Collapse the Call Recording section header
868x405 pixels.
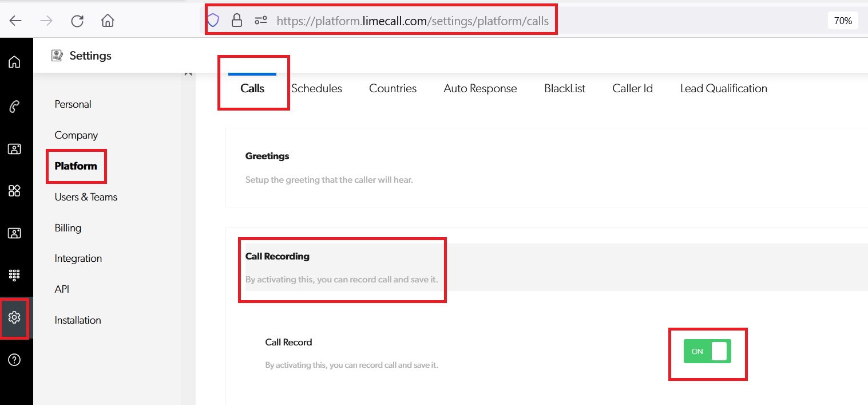(x=278, y=256)
